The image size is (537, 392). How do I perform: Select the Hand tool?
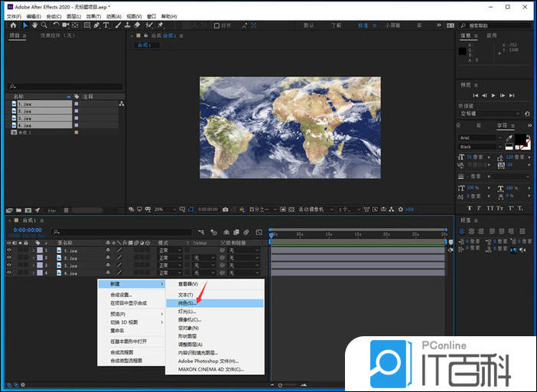click(34, 25)
